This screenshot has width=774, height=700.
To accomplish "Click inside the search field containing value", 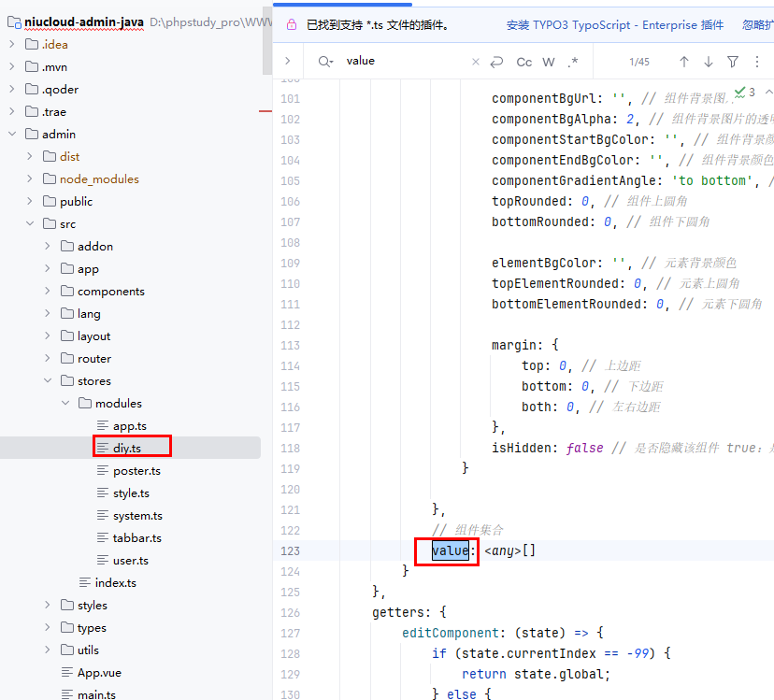I will pyautogui.click(x=402, y=62).
